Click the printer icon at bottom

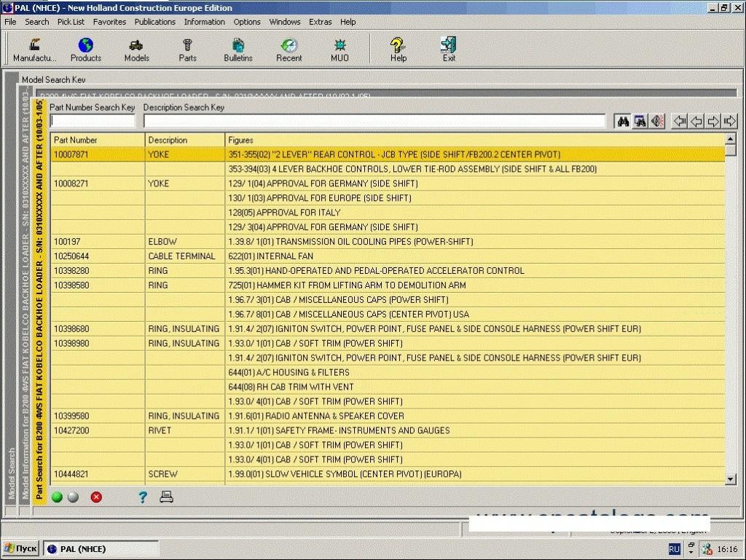(166, 497)
